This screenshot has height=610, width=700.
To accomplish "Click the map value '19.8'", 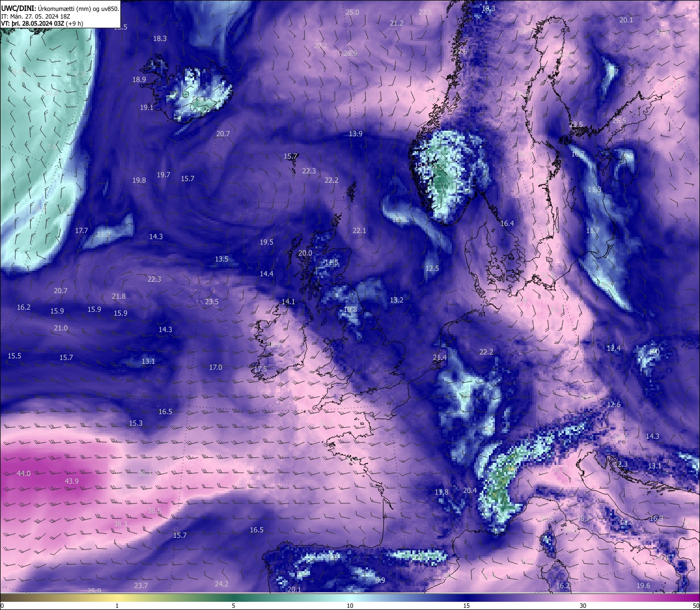I will click(x=139, y=180).
